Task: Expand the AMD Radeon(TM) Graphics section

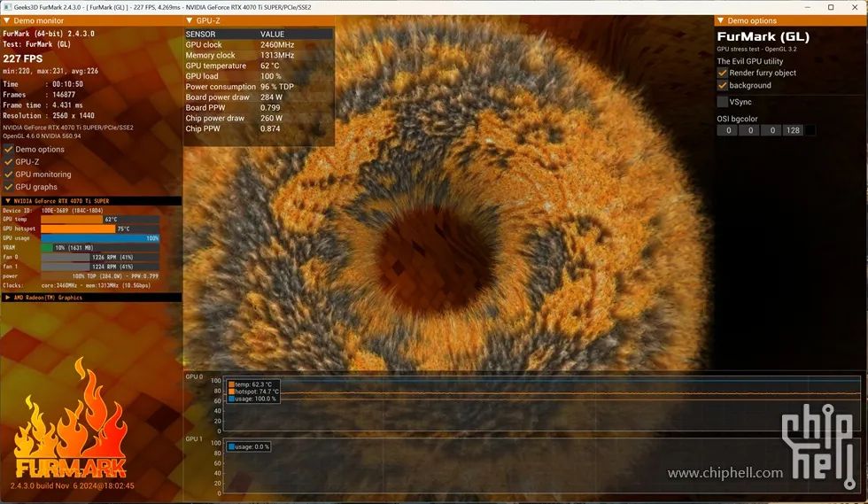Action: (8, 298)
